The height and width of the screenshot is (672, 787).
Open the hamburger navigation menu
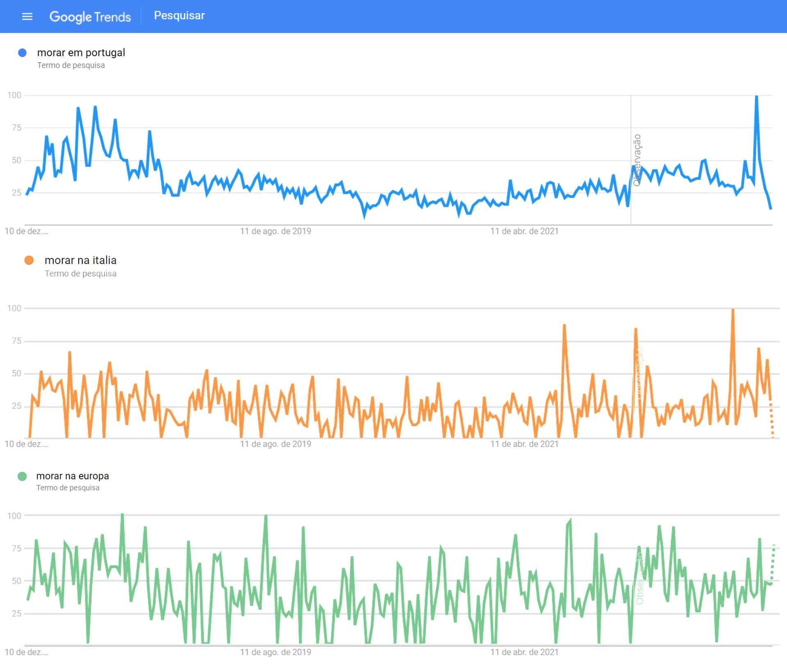[27, 16]
